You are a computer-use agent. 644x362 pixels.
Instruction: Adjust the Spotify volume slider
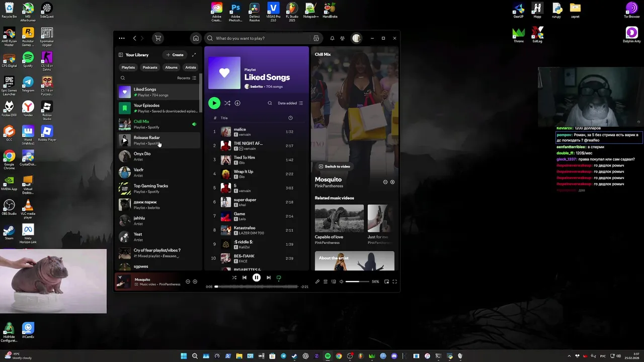357,282
